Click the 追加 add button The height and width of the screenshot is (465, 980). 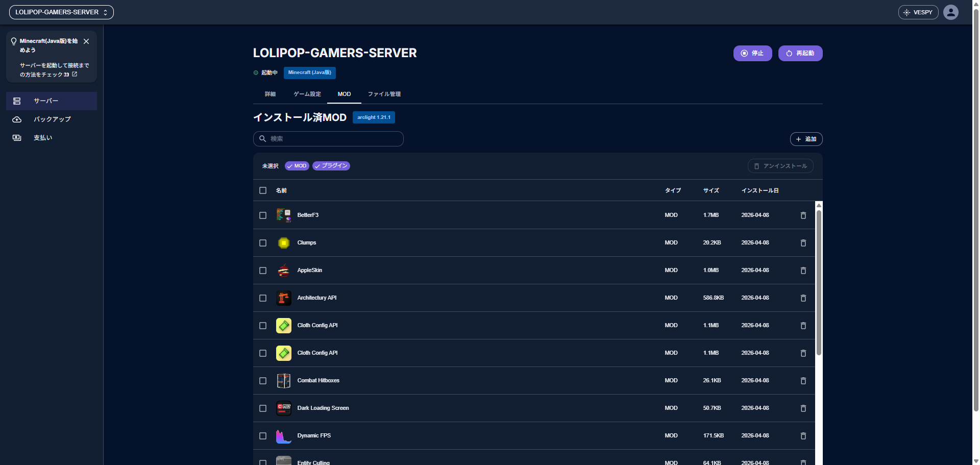pyautogui.click(x=806, y=139)
